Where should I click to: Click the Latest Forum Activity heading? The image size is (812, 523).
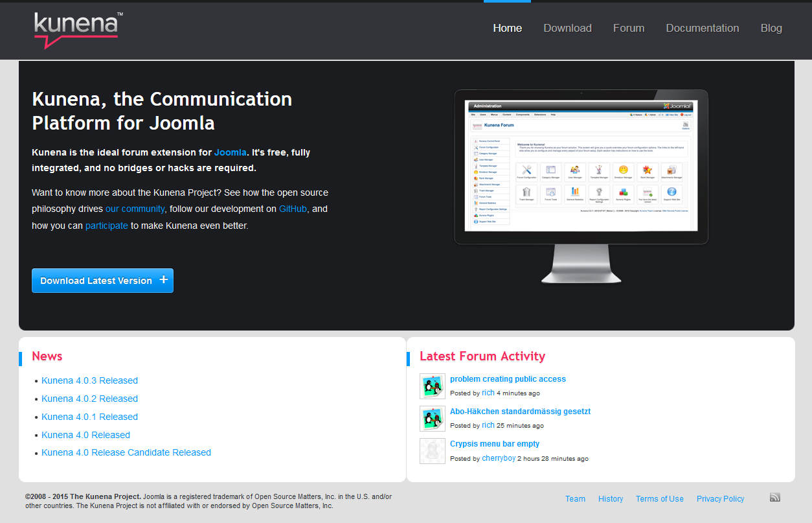click(x=482, y=356)
